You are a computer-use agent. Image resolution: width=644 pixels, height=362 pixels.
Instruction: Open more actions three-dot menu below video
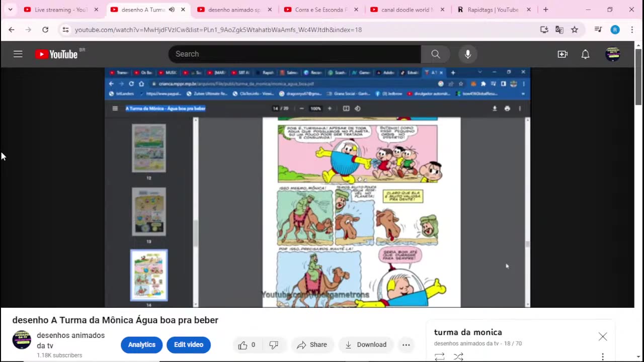coord(406,345)
